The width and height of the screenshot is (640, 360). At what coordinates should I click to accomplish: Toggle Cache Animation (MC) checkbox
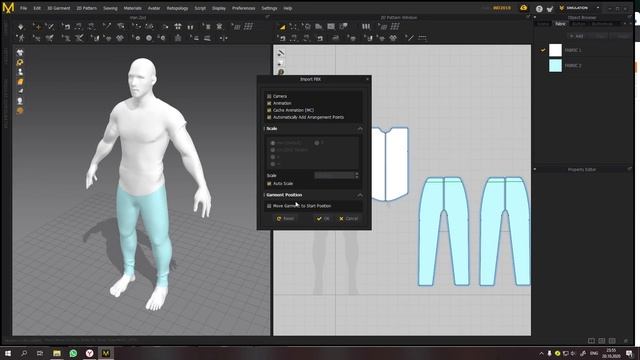pos(269,110)
